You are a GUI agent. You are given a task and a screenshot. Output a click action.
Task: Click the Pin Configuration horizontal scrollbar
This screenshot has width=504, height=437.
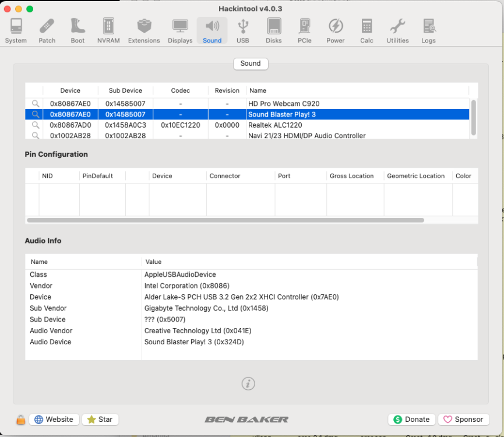tap(225, 220)
